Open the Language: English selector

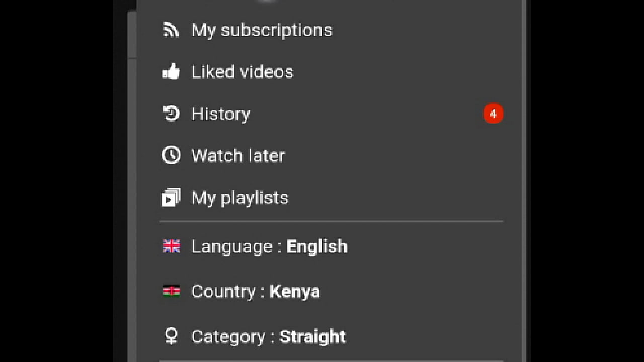(x=269, y=246)
